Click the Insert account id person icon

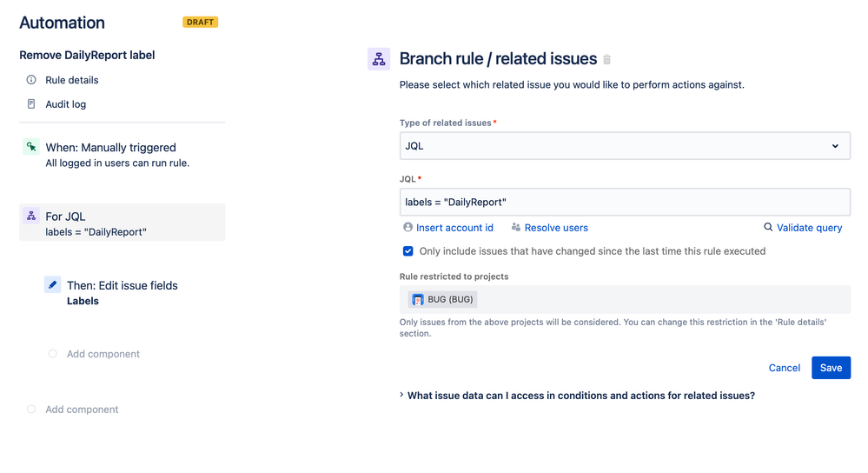click(x=408, y=228)
